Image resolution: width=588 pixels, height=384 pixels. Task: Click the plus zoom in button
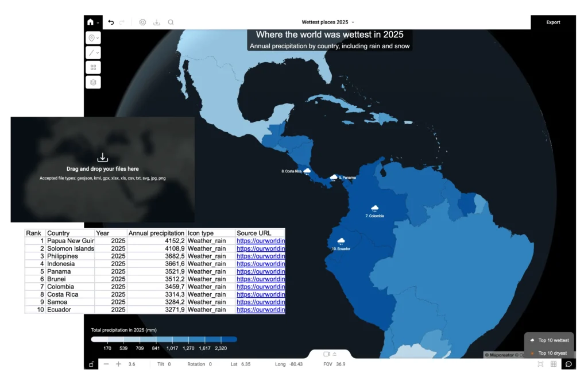coord(118,364)
